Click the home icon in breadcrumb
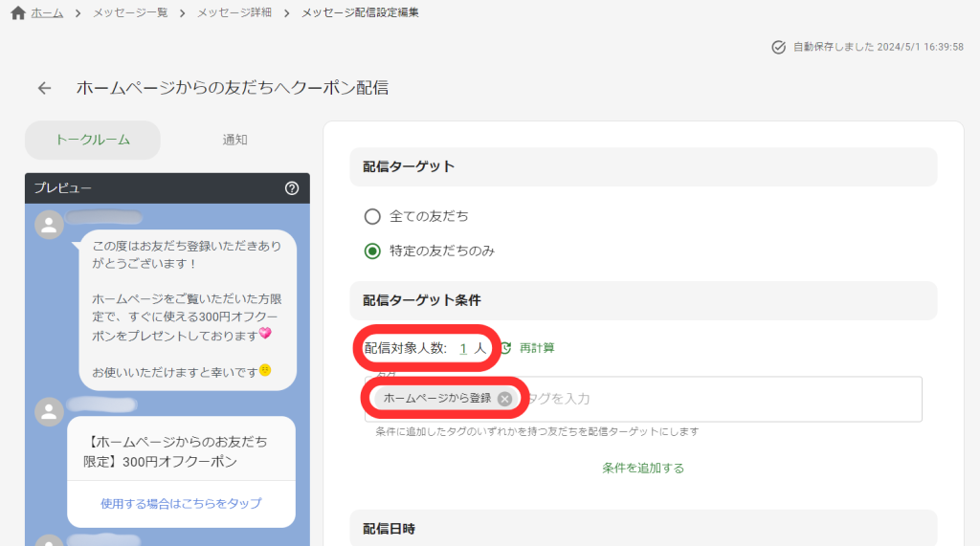Screen dimensions: 980x546 click(x=17, y=13)
